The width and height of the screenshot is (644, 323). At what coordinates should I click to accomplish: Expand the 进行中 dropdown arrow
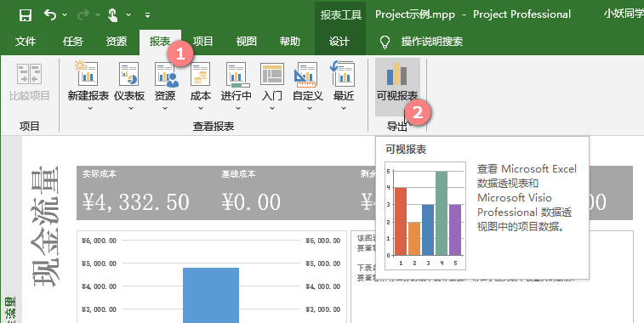click(x=238, y=108)
